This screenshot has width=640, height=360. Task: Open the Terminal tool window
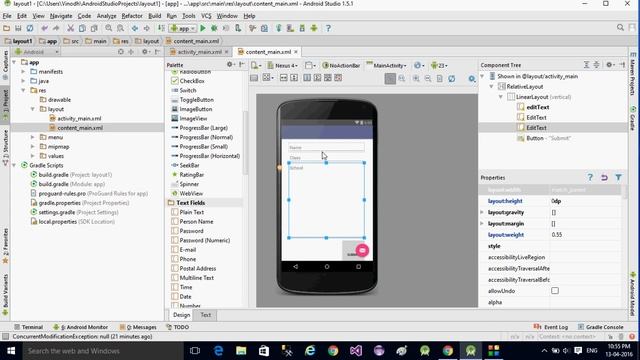[x=28, y=327]
